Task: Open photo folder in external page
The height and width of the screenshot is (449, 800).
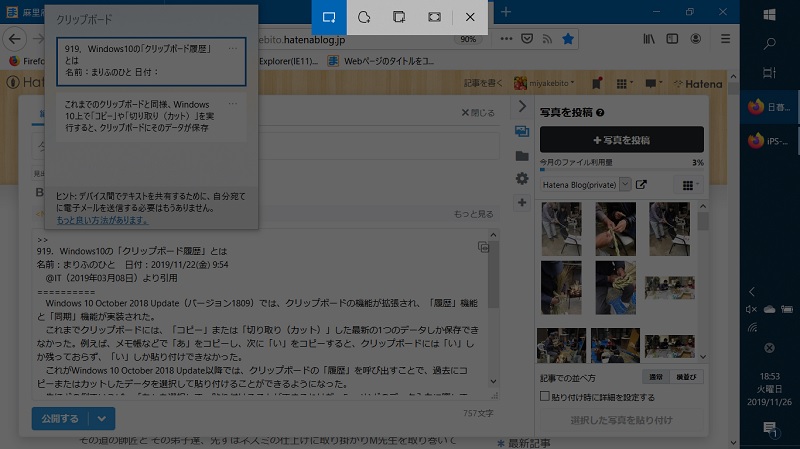Action: coord(641,185)
